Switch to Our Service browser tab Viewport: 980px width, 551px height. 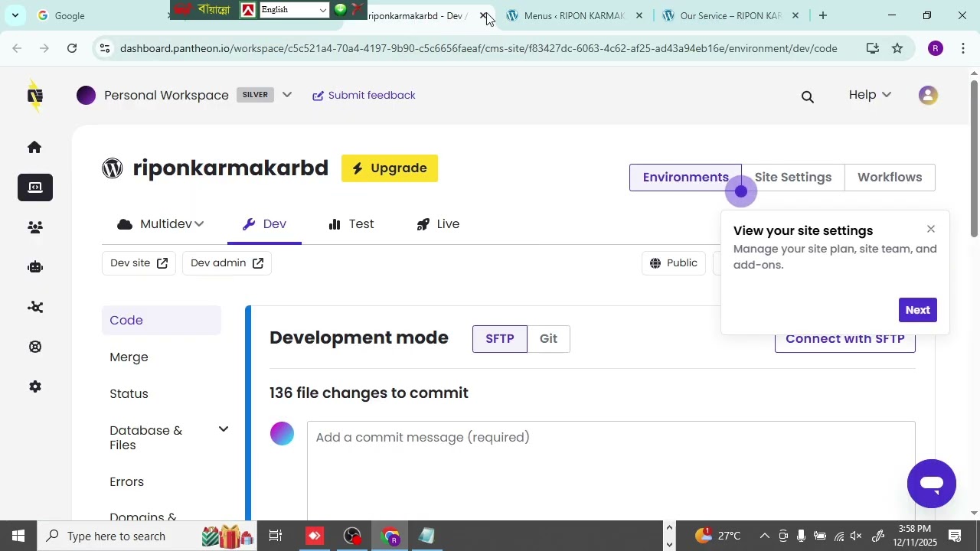coord(730,15)
